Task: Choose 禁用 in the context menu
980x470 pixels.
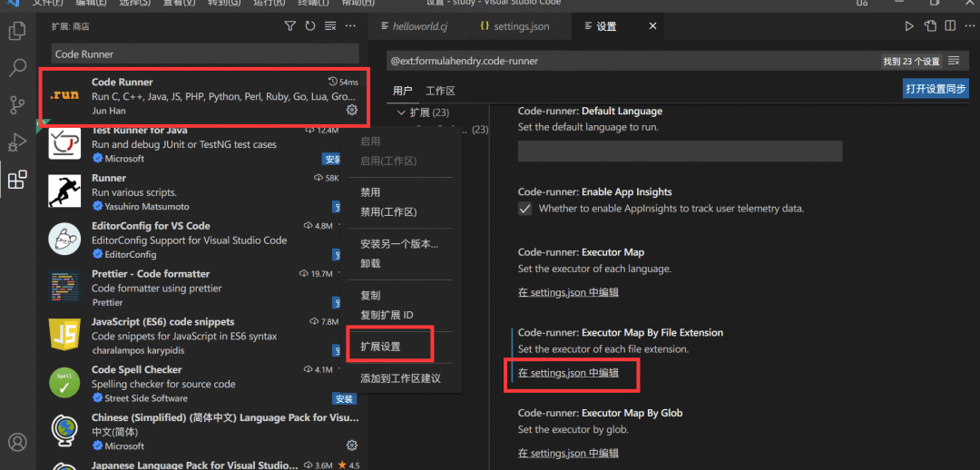Action: coord(370,192)
